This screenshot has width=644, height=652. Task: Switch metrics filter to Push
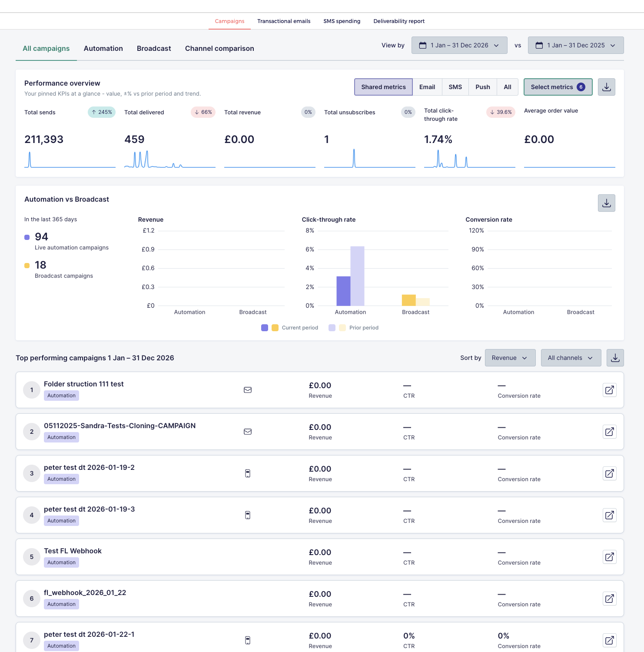[482, 87]
